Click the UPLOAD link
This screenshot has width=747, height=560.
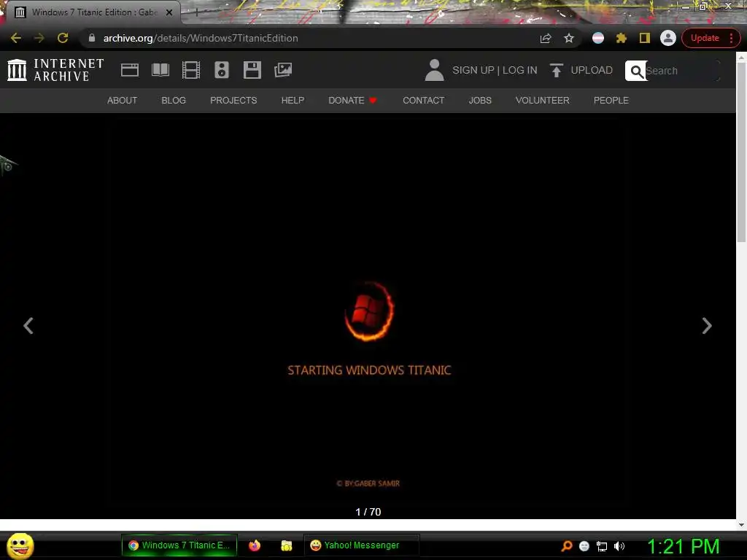coord(581,70)
